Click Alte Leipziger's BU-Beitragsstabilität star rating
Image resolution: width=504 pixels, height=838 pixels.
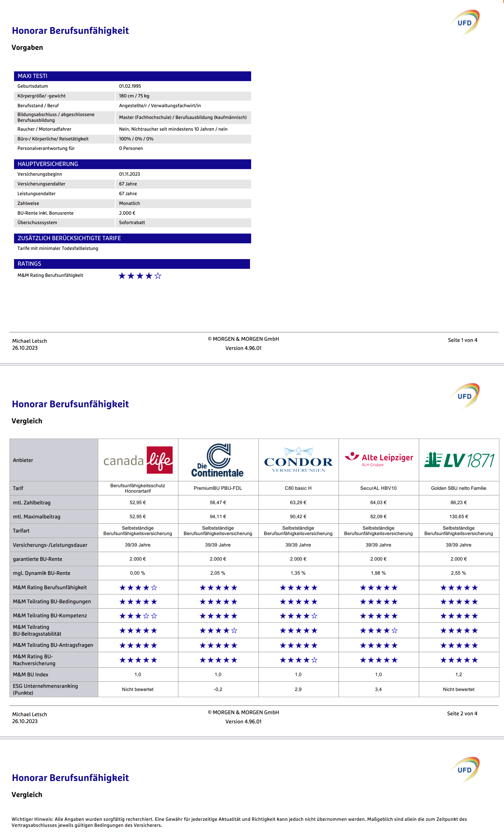(379, 631)
